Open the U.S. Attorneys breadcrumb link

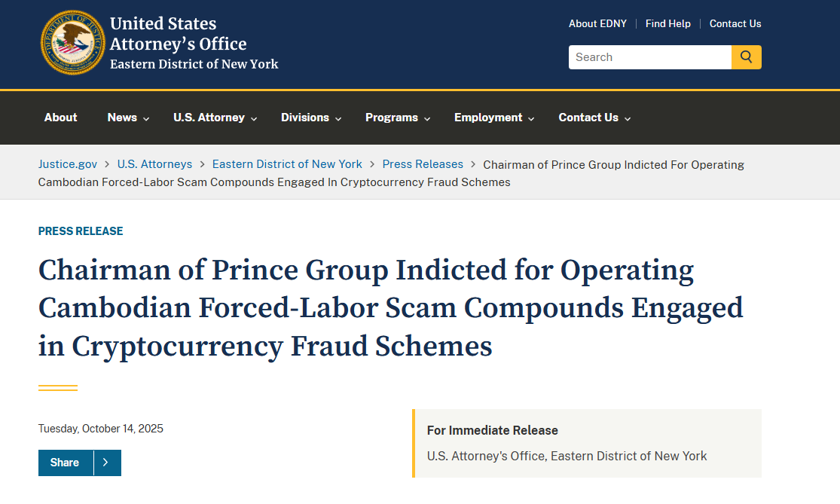pyautogui.click(x=154, y=164)
